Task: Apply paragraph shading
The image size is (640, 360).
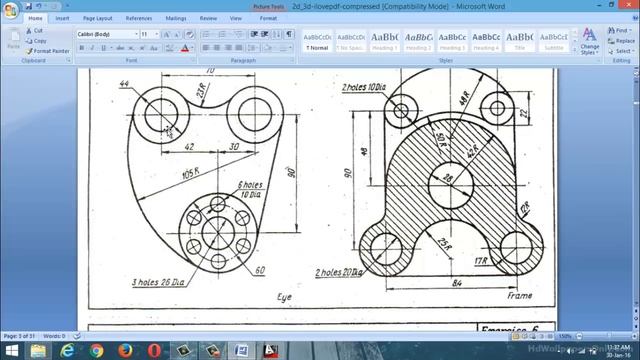Action: pos(268,48)
